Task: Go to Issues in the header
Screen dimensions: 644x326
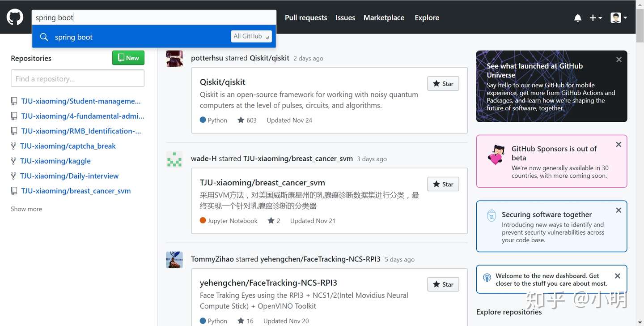Action: pos(345,17)
